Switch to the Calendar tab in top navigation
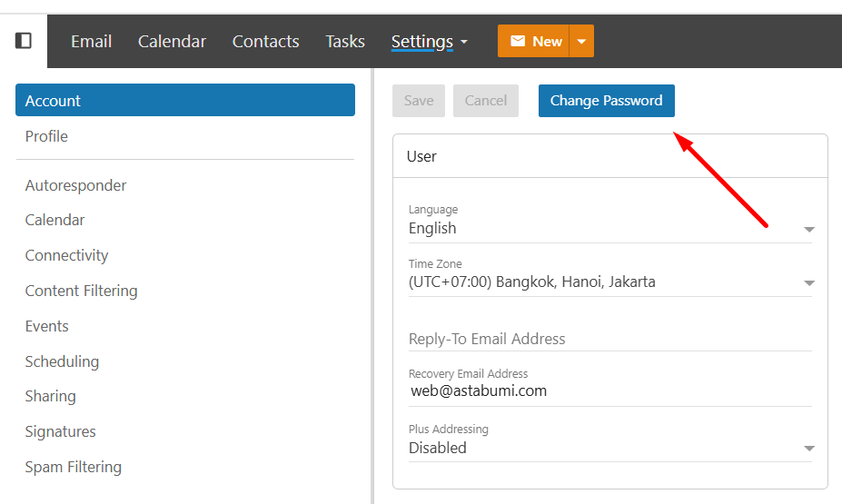Image resolution: width=842 pixels, height=504 pixels. pyautogui.click(x=172, y=42)
